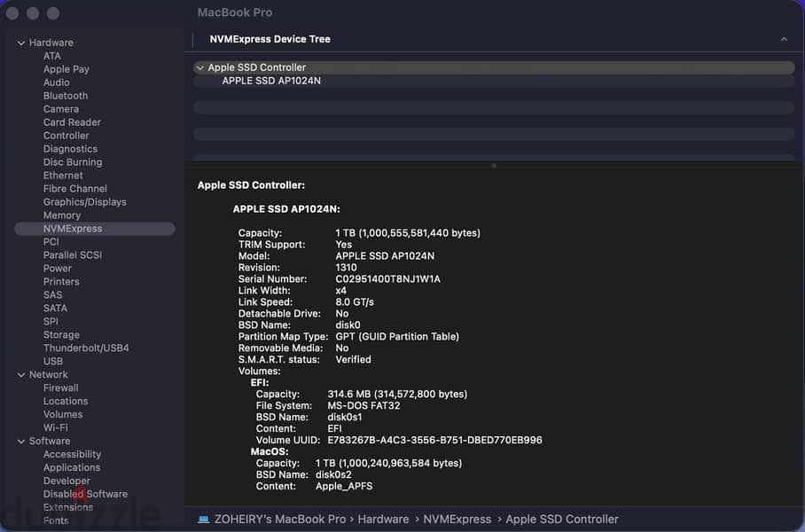Open Firewall under Network
Viewport: 805px width, 532px height.
click(x=60, y=388)
